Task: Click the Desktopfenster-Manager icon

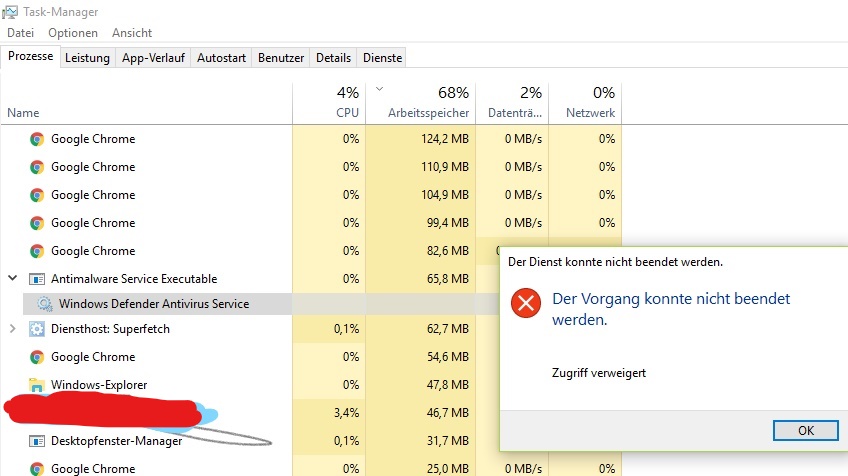Action: tap(37, 441)
